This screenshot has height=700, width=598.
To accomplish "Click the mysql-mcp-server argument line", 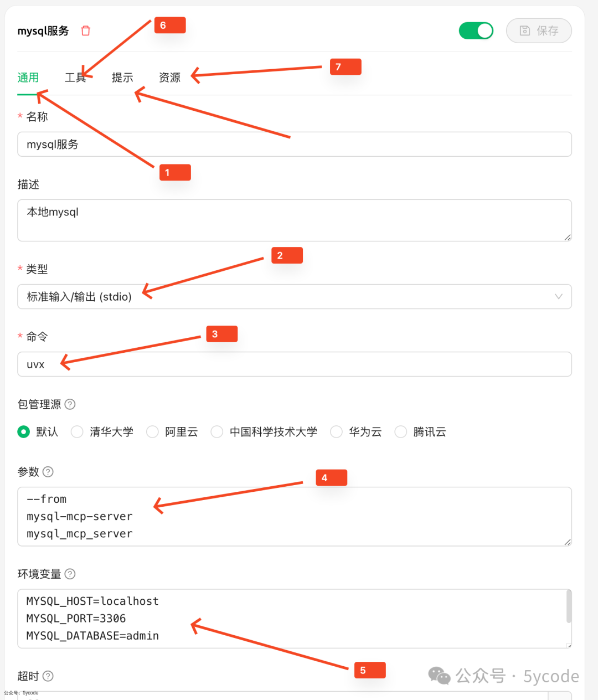I will 80,517.
